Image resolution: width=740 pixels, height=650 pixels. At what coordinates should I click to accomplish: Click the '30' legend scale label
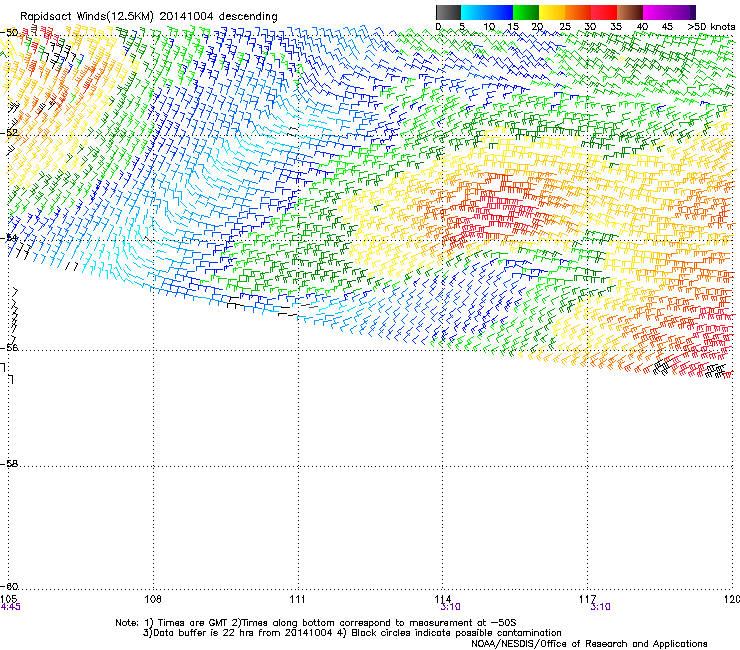(590, 26)
